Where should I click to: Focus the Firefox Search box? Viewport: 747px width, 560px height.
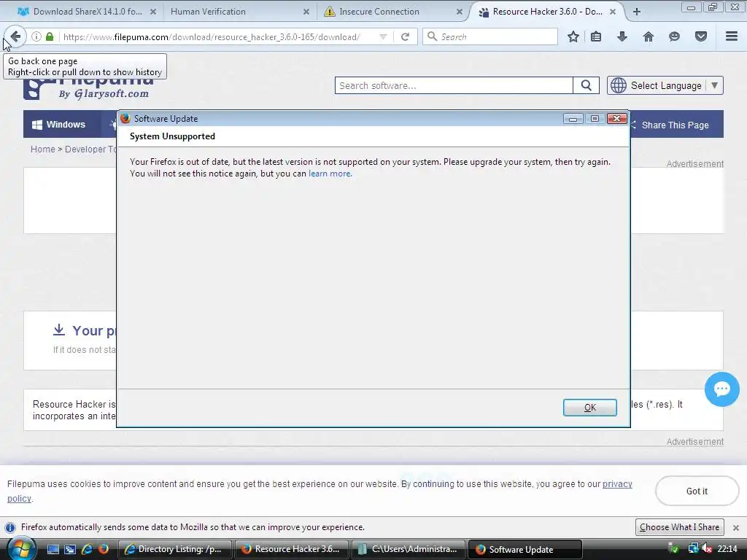click(x=489, y=36)
